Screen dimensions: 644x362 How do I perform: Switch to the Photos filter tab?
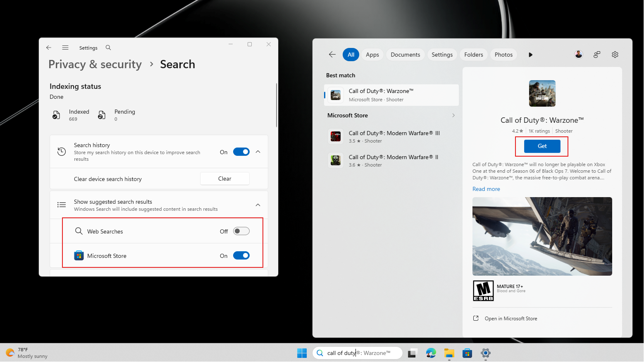tap(503, 55)
